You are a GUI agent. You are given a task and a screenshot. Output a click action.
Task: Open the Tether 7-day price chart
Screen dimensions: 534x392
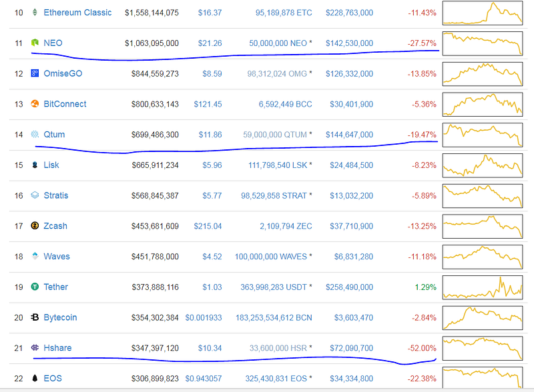[x=483, y=287]
